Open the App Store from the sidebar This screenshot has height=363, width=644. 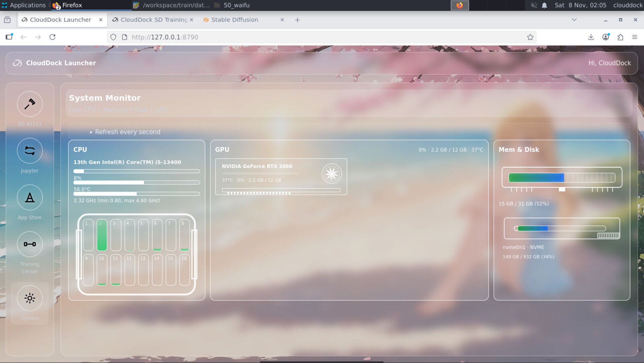point(30,197)
